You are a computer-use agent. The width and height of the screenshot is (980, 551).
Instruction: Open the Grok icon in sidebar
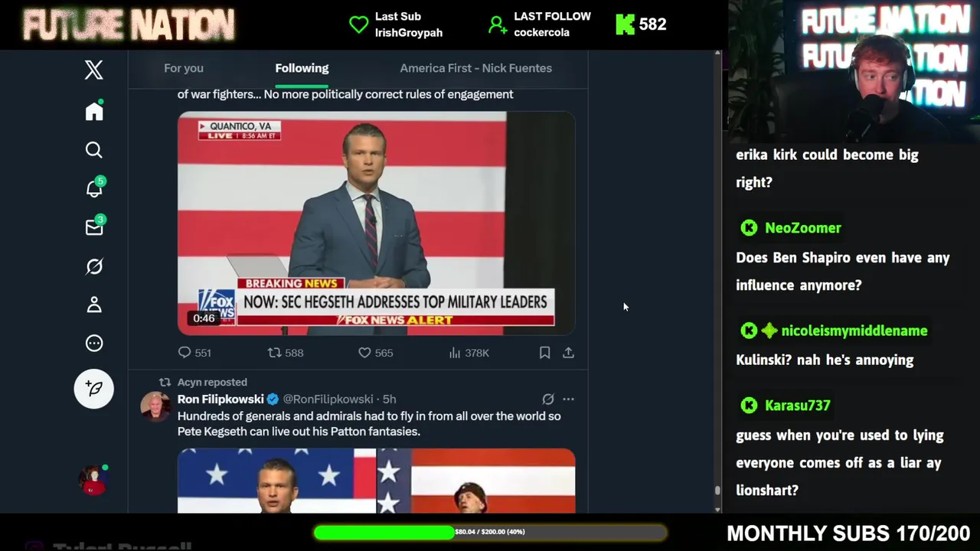94,266
